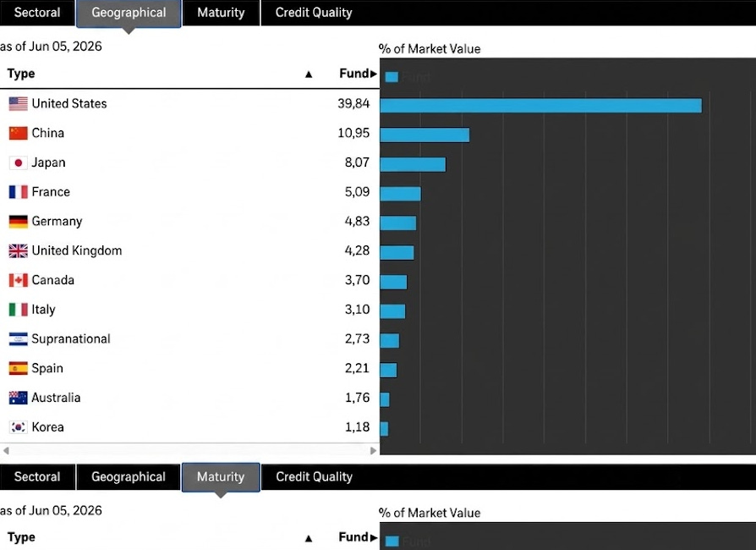Click the active lower Maturity tab
The height and width of the screenshot is (550, 756).
coord(221,477)
